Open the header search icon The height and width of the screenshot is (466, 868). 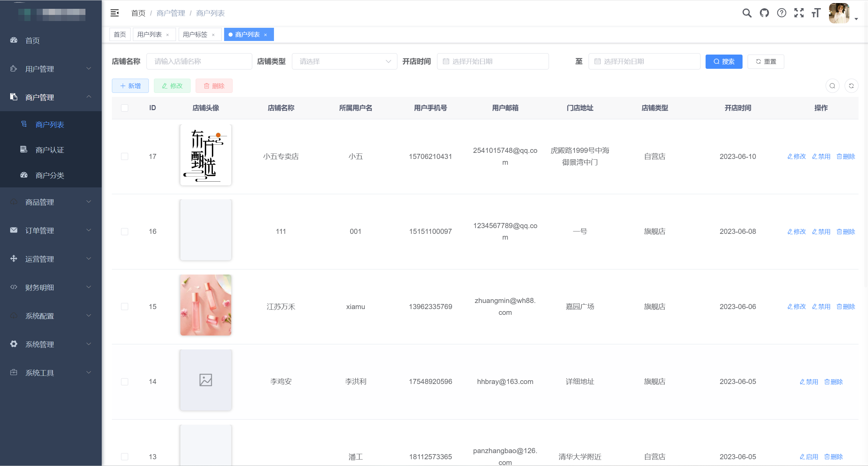[x=747, y=13]
